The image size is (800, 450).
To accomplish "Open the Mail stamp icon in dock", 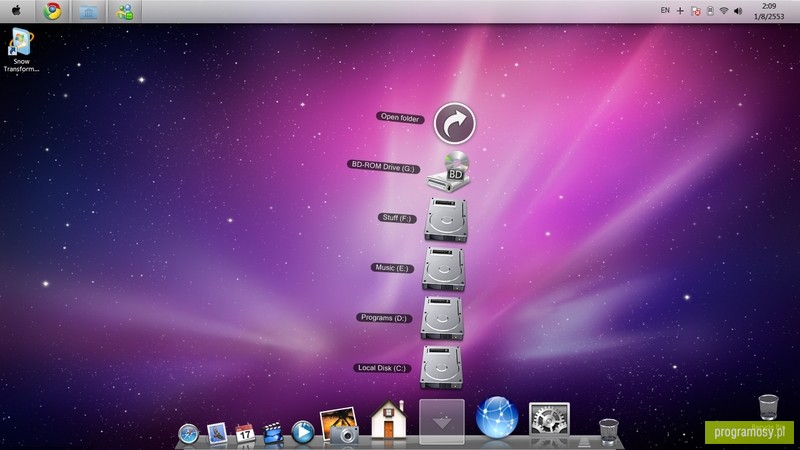I will 217,433.
